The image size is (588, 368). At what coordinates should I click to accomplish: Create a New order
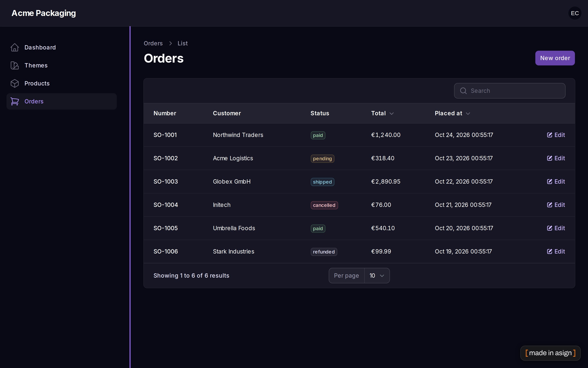pos(555,58)
